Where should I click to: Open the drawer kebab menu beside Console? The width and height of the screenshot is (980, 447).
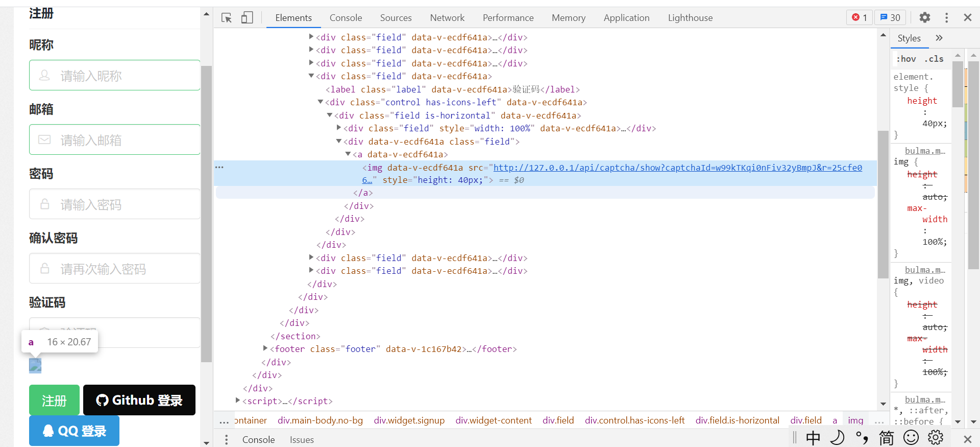point(226,440)
